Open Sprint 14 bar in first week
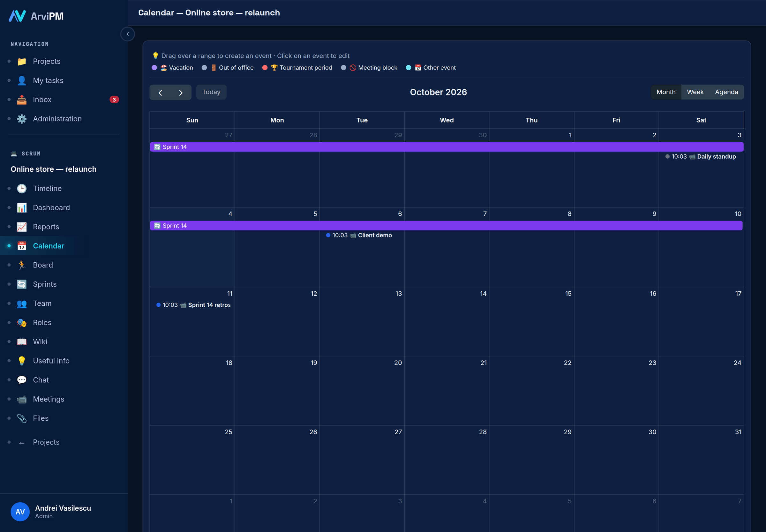This screenshot has width=766, height=532. click(x=447, y=147)
